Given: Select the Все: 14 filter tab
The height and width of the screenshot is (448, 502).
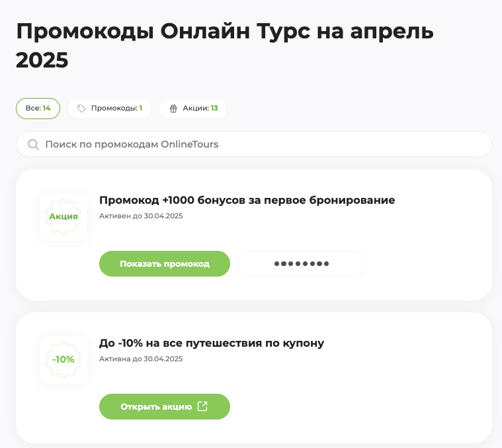Looking at the screenshot, I should 38,109.
